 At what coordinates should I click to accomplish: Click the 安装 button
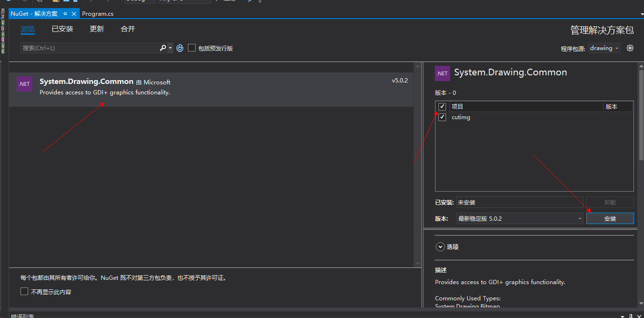(x=610, y=218)
